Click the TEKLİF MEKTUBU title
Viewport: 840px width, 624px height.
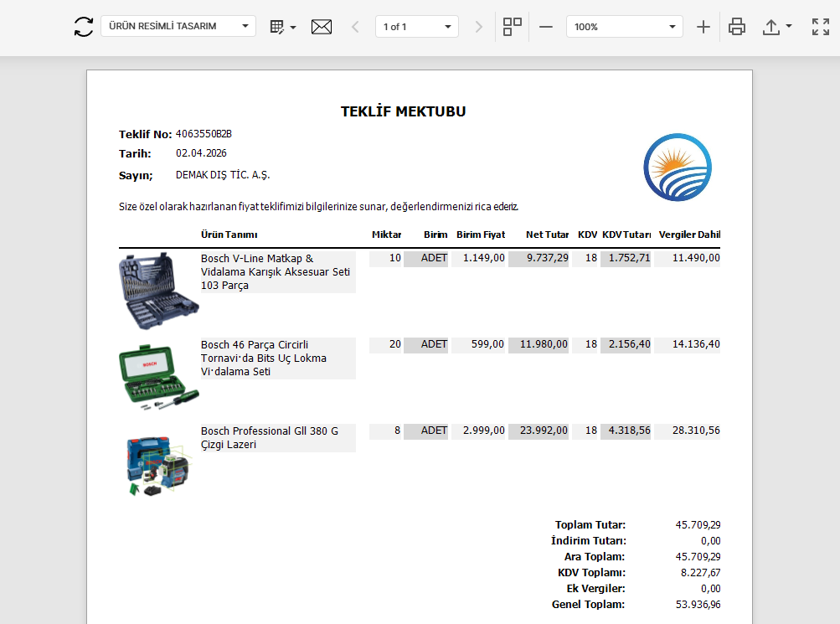pos(404,111)
